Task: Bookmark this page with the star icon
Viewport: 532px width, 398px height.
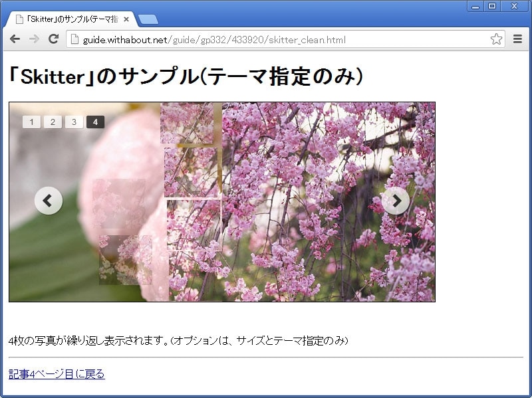Action: coord(496,39)
